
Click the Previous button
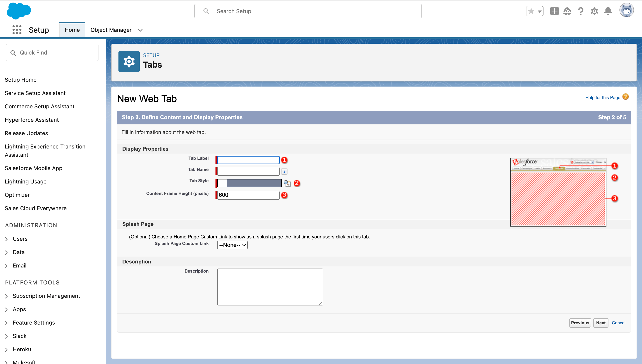coord(580,323)
